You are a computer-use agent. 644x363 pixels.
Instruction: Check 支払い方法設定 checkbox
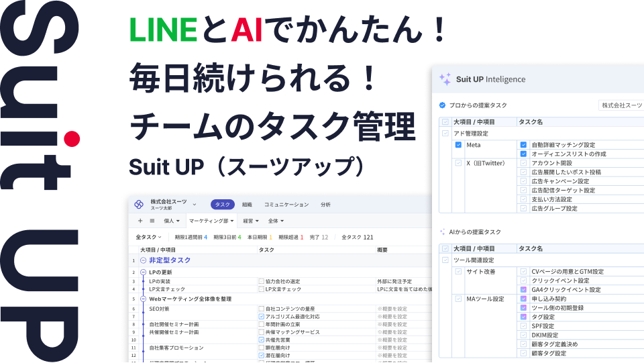pos(523,199)
